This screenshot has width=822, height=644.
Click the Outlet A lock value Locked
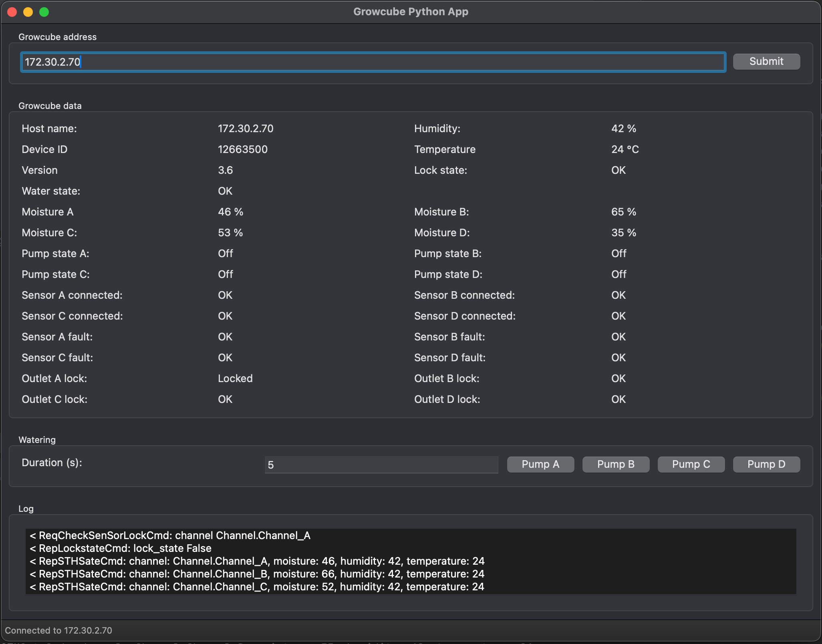235,378
